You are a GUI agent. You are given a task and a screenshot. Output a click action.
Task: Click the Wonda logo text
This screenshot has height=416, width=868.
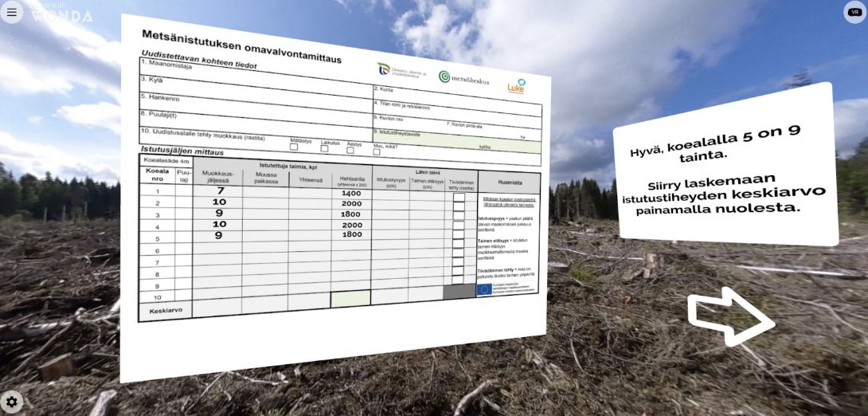62,15
